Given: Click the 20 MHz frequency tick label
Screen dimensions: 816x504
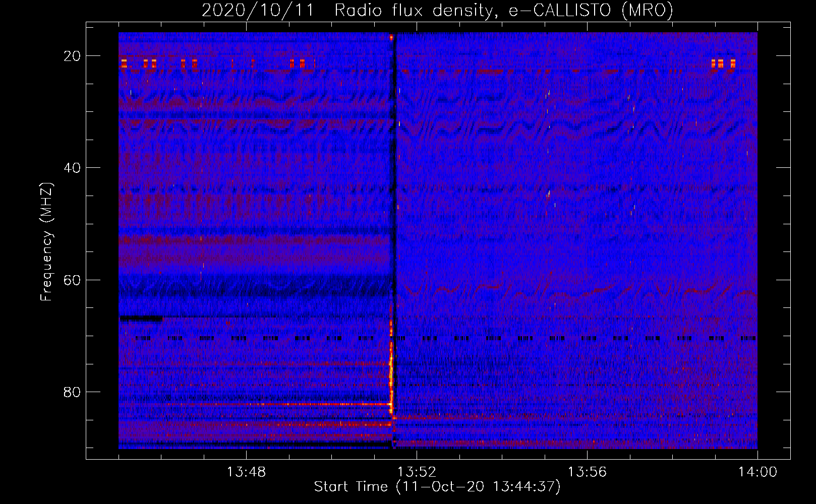Looking at the screenshot, I should [72, 56].
